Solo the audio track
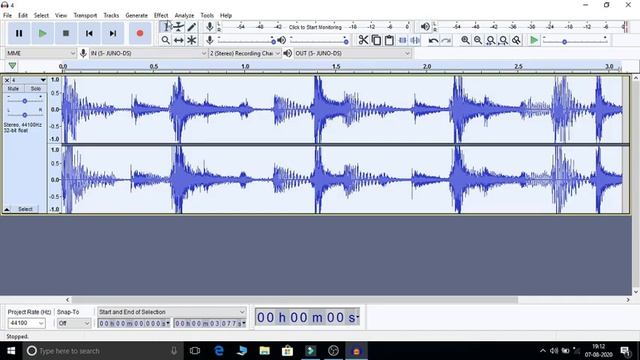 coord(36,89)
